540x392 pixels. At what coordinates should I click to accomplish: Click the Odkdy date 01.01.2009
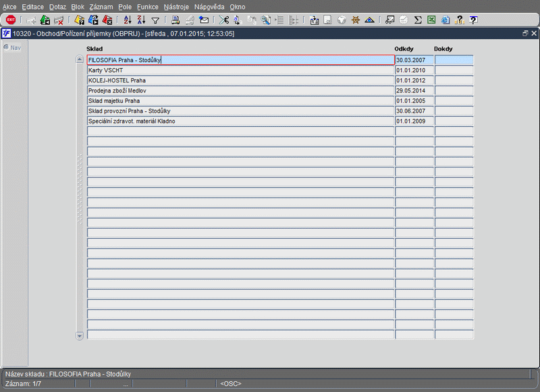(414, 121)
